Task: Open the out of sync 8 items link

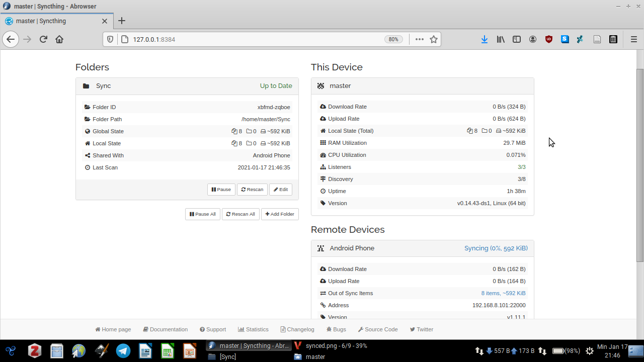Action: tap(504, 293)
